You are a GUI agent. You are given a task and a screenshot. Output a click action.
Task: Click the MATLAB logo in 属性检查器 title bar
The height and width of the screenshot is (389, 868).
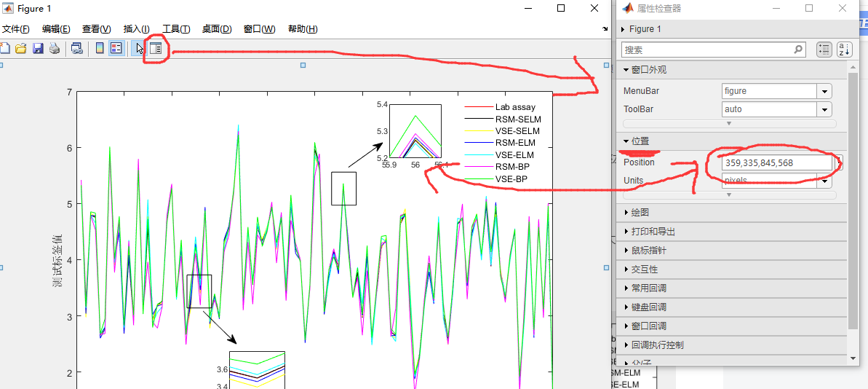click(x=628, y=8)
